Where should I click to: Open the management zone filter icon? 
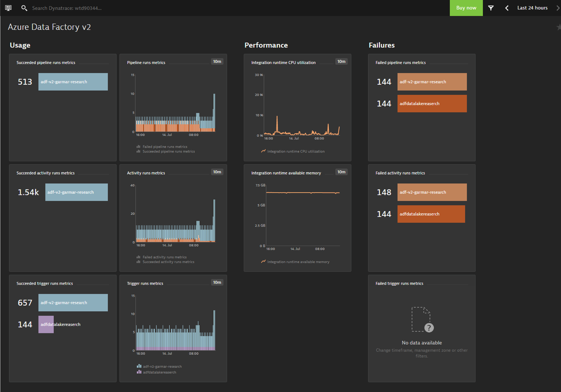pyautogui.click(x=491, y=8)
